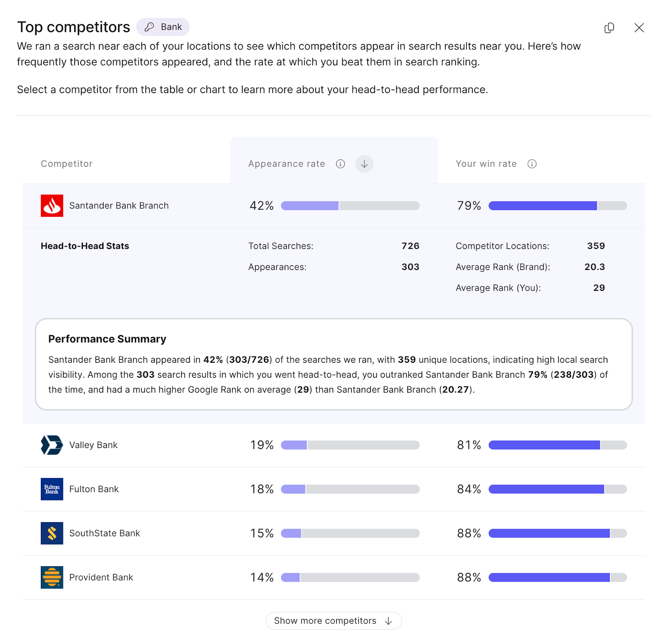Show more competitors
666x644 pixels.
(333, 621)
